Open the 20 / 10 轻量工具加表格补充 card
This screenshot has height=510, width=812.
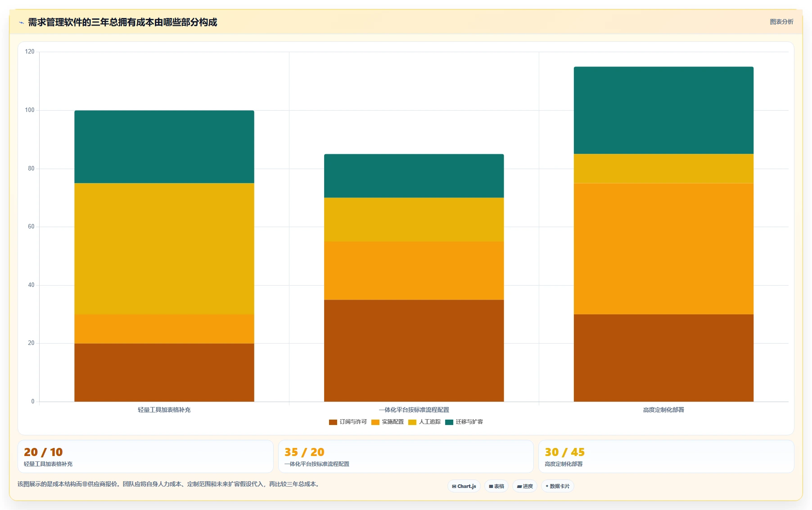[x=145, y=456]
